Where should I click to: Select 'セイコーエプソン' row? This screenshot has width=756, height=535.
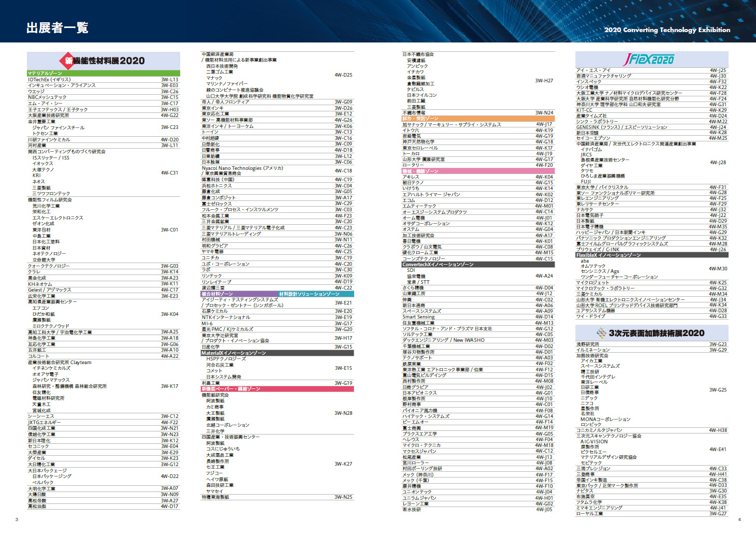[x=652, y=138]
